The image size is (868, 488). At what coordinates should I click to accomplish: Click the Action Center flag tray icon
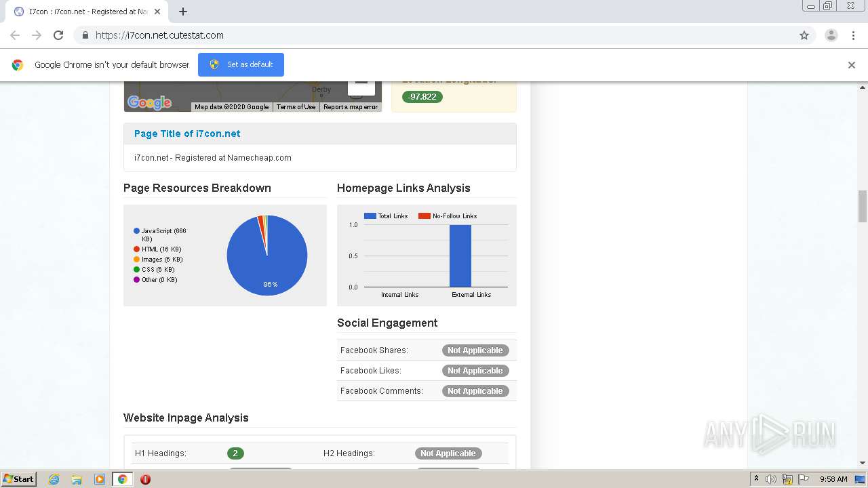coord(804,479)
